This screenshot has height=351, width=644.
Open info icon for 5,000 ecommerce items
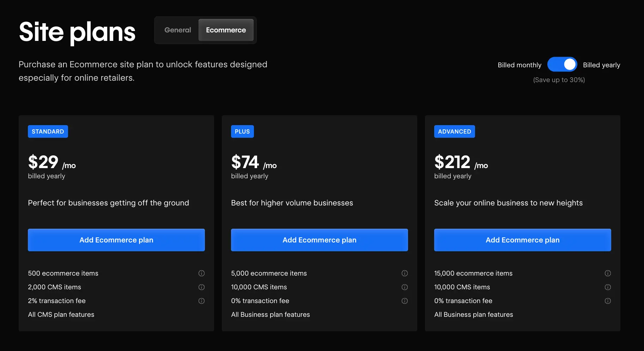405,273
